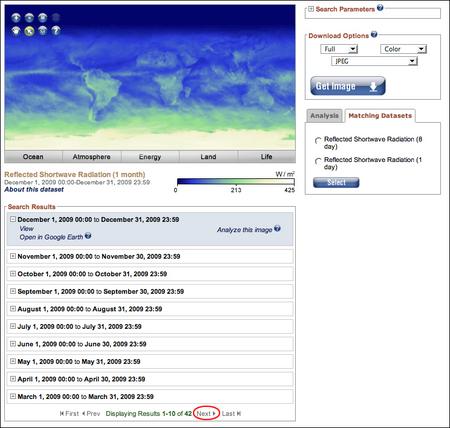
Task: Click the legend value '213'
Action: pyautogui.click(x=236, y=190)
